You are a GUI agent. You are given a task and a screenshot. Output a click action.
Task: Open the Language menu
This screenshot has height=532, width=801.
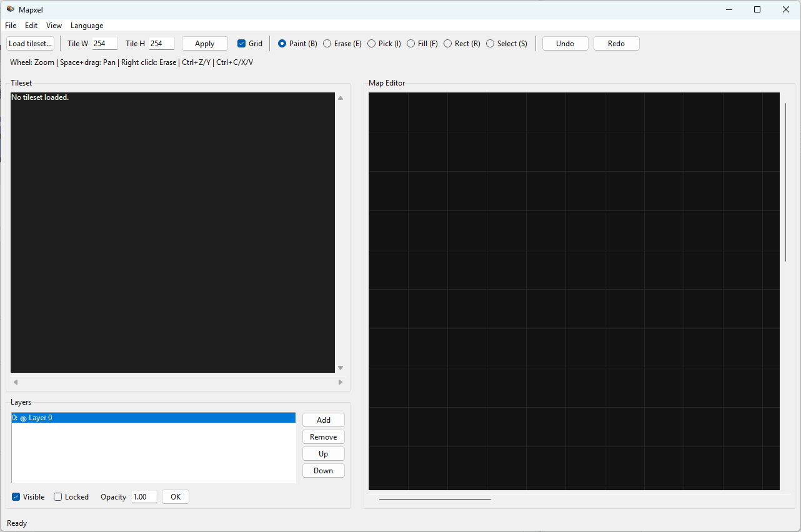click(x=86, y=26)
